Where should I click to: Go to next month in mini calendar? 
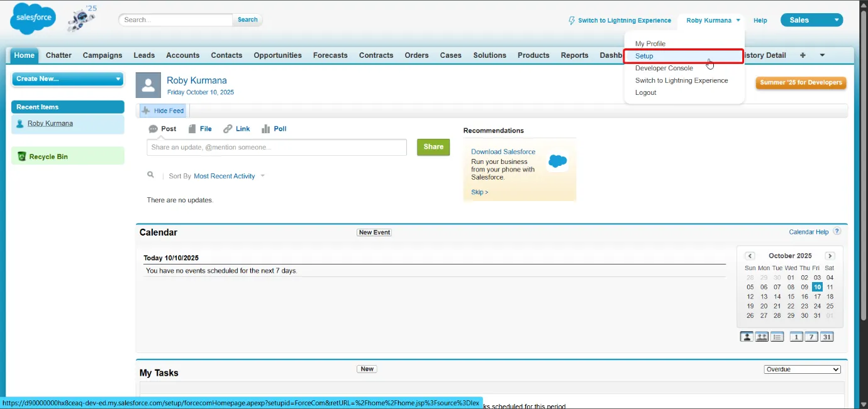click(830, 256)
